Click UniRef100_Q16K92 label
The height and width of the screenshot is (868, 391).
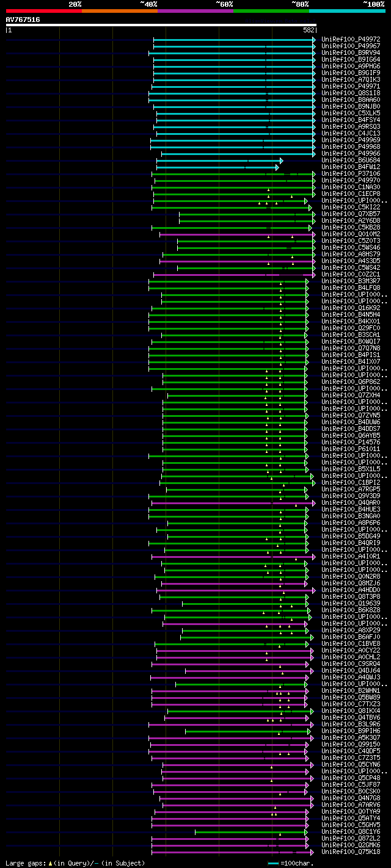coord(351,308)
